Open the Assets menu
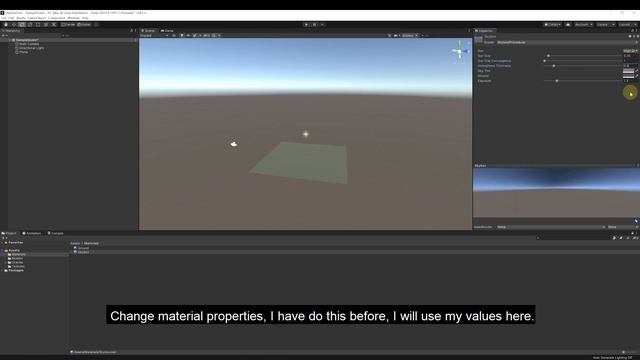Image resolution: width=640 pixels, height=360 pixels. tap(21, 18)
